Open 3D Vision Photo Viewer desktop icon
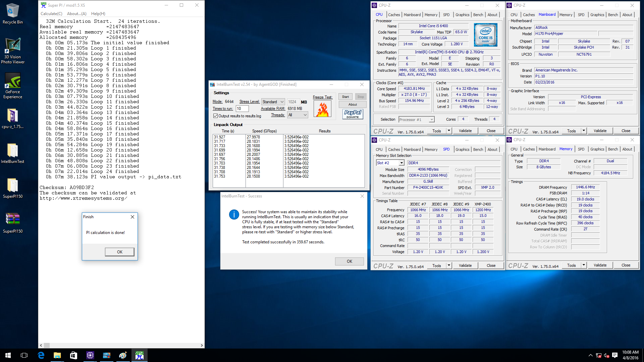Viewport: 644px width, 362px height. click(12, 51)
